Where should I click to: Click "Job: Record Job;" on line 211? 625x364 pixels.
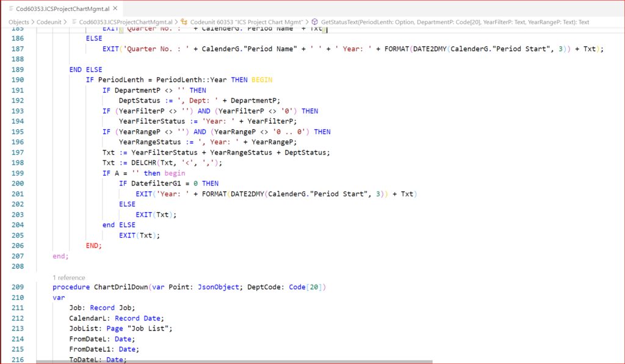pyautogui.click(x=102, y=308)
